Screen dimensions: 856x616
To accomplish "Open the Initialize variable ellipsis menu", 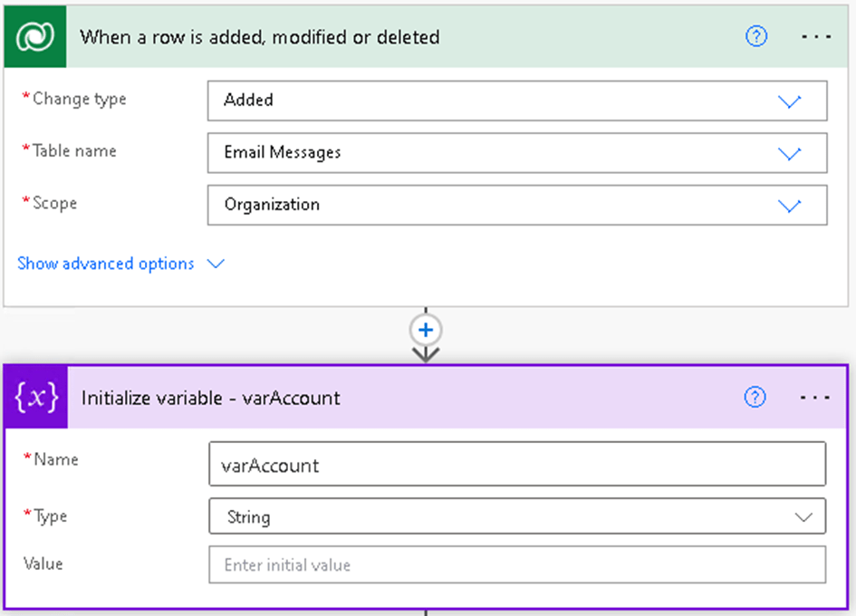I will tap(815, 398).
